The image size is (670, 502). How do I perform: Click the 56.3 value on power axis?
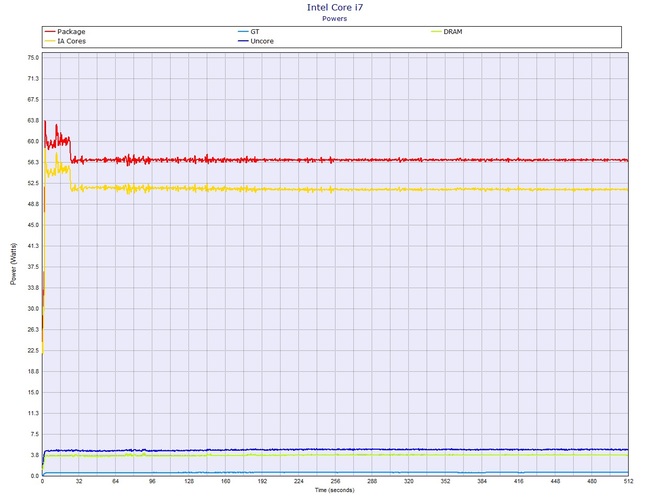click(33, 162)
